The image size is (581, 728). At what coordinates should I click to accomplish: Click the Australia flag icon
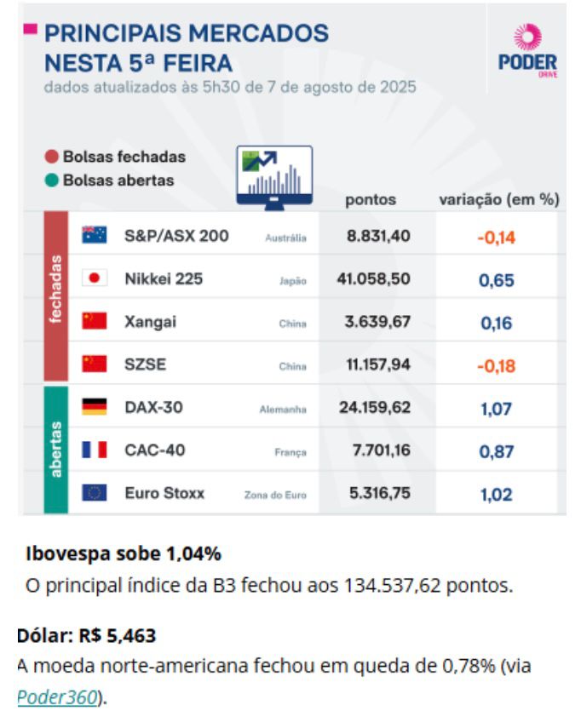95,235
